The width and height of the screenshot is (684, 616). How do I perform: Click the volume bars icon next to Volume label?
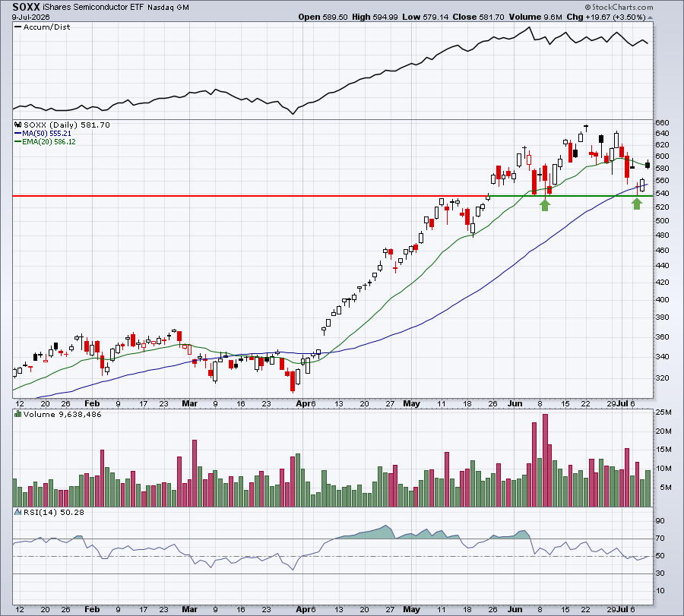[18, 414]
